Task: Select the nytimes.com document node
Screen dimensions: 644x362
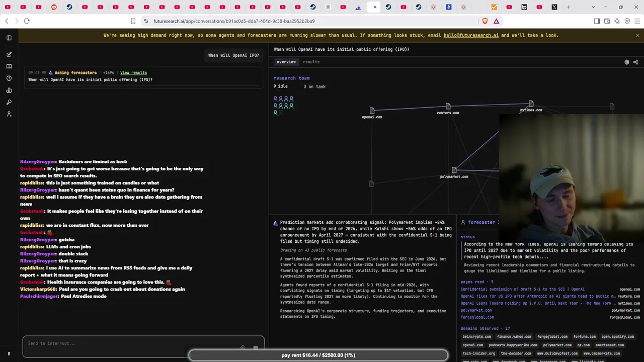Action: pos(531,104)
